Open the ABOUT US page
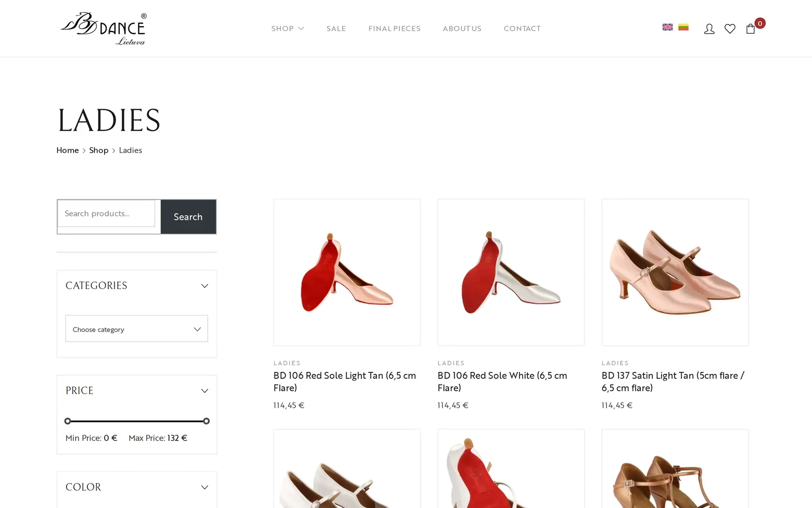Image resolution: width=812 pixels, height=508 pixels. click(x=462, y=28)
